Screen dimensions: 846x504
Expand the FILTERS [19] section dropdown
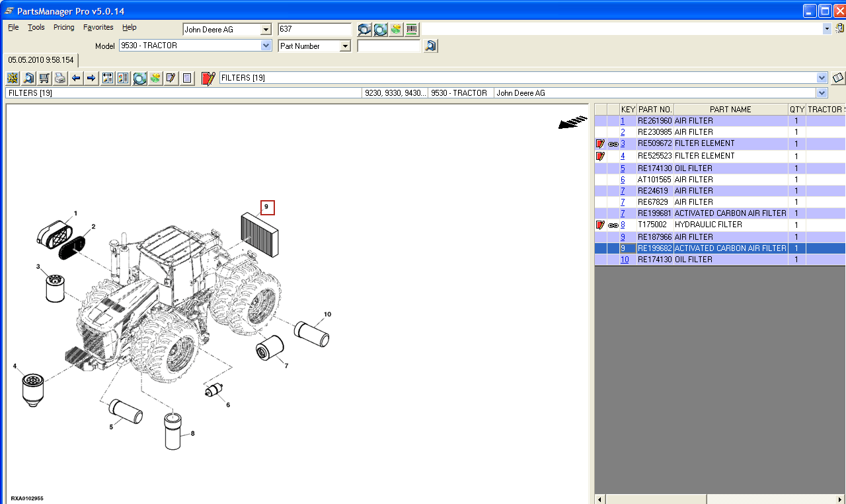pyautogui.click(x=822, y=77)
